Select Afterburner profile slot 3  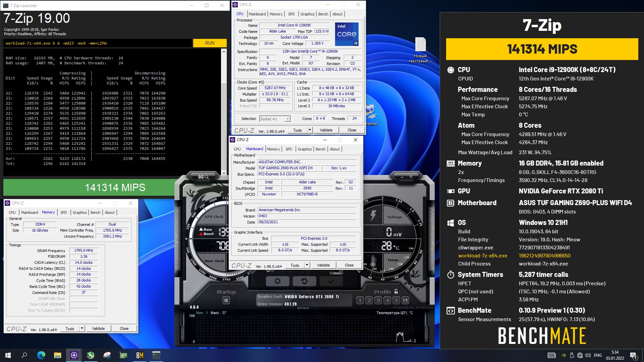[378, 300]
